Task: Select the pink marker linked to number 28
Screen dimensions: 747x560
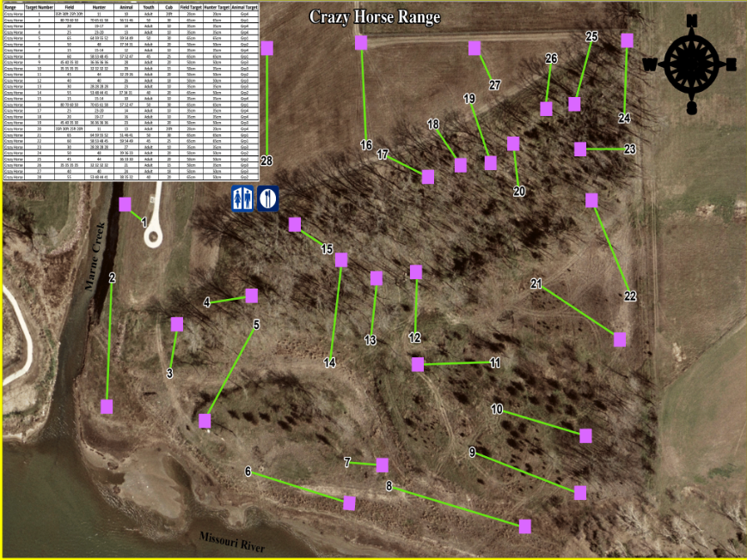Action: pyautogui.click(x=266, y=48)
